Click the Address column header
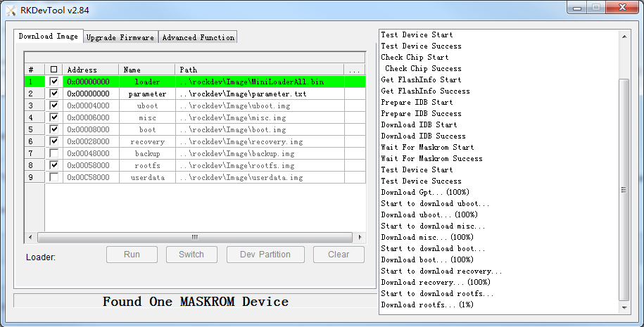 click(91, 70)
